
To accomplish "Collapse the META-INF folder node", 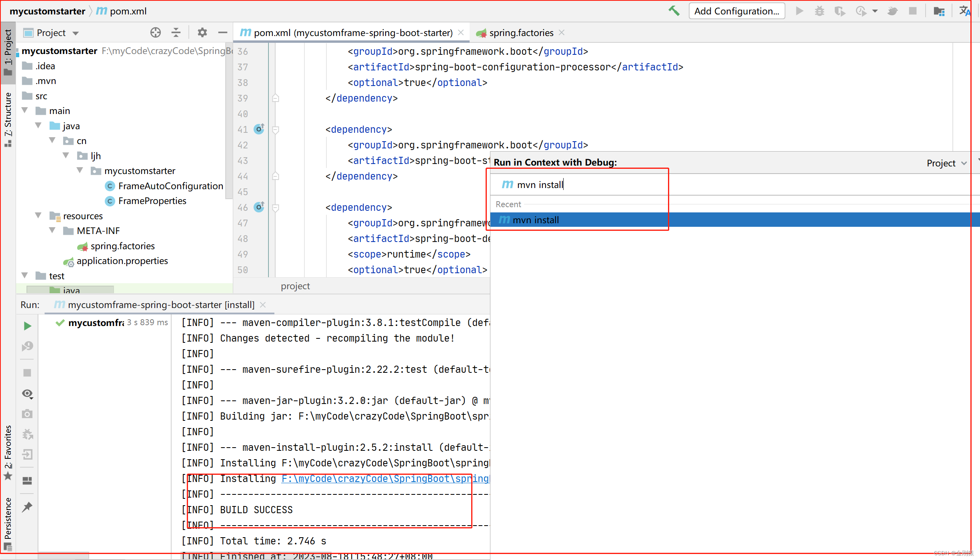I will [52, 230].
